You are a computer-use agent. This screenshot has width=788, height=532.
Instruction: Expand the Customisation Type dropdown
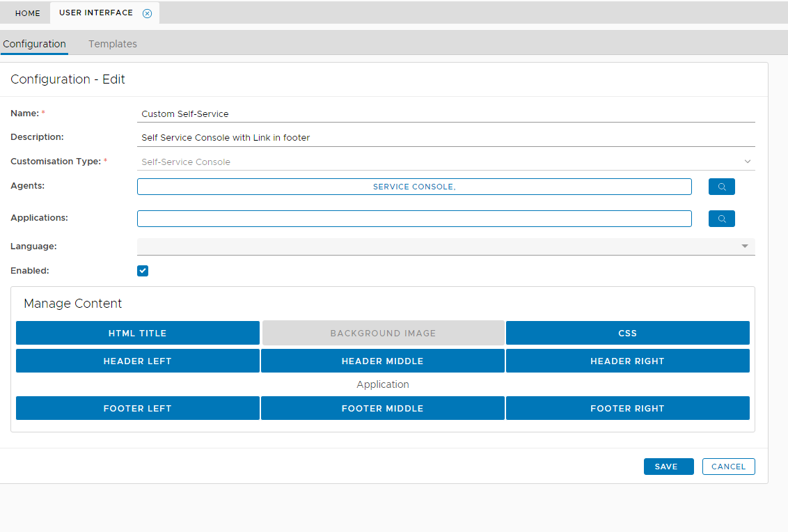(748, 162)
